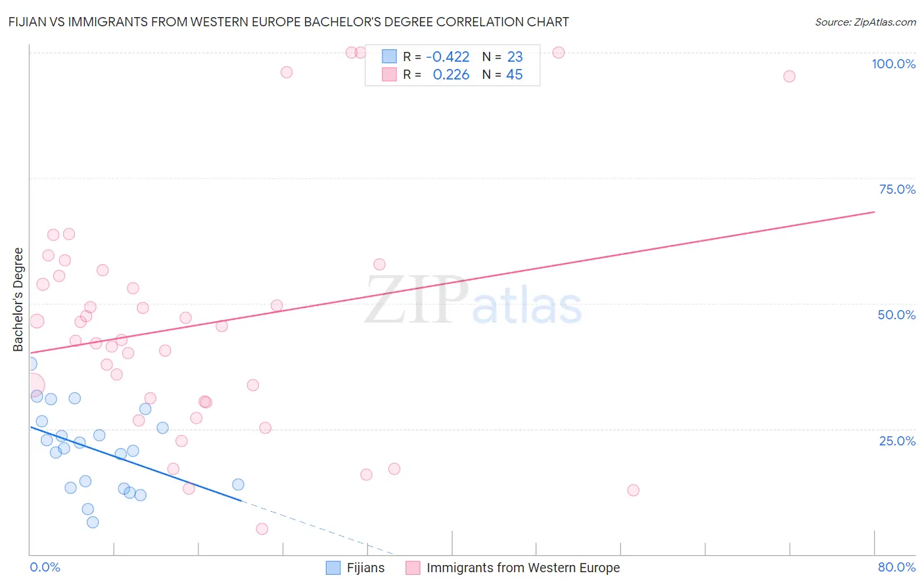Click the 50.0% y-axis label
924x586 pixels.
point(897,315)
